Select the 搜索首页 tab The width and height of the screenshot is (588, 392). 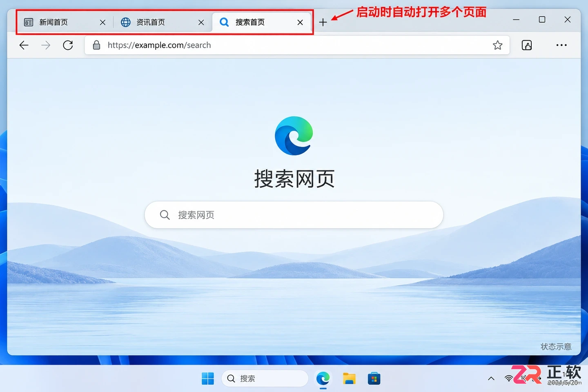pos(261,22)
